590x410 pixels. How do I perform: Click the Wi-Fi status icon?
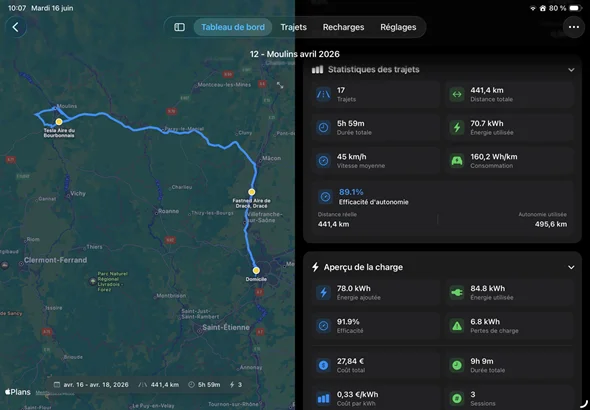[532, 8]
